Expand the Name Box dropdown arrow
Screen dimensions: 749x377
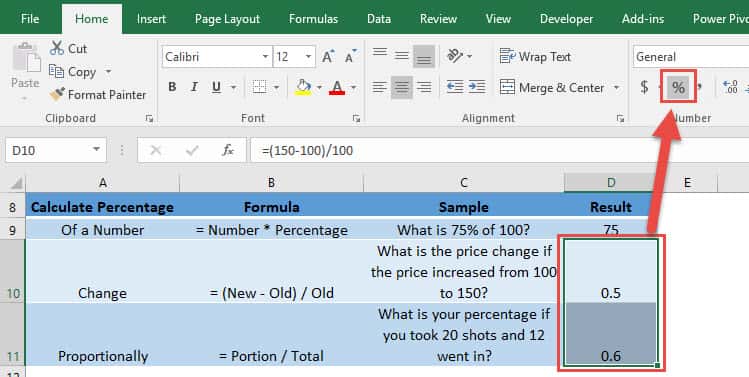[x=96, y=150]
